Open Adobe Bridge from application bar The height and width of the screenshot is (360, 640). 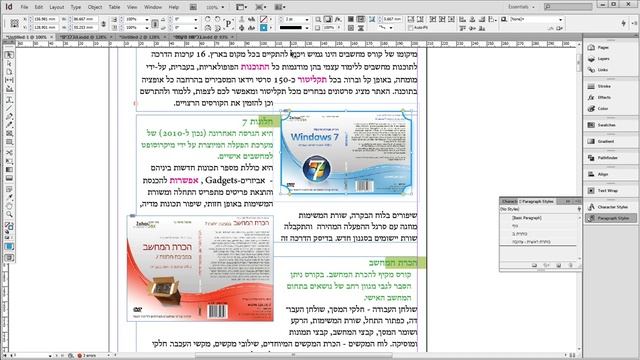[x=193, y=7]
